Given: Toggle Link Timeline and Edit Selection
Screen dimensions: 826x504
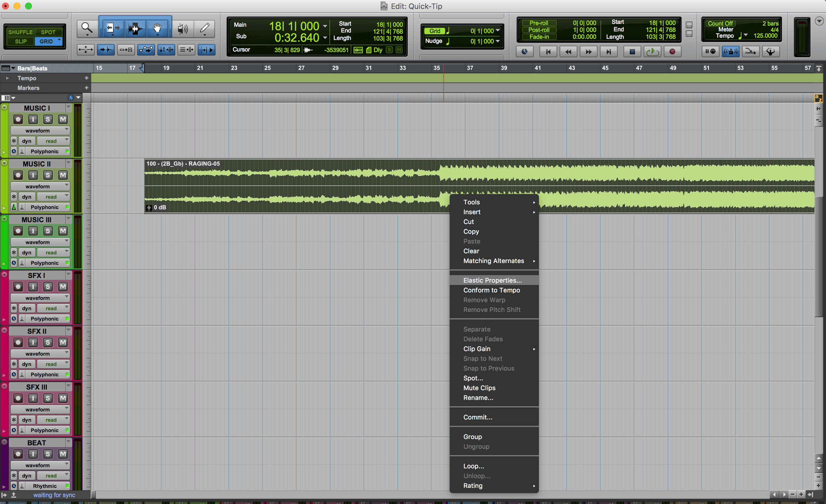Looking at the screenshot, I should click(x=166, y=50).
